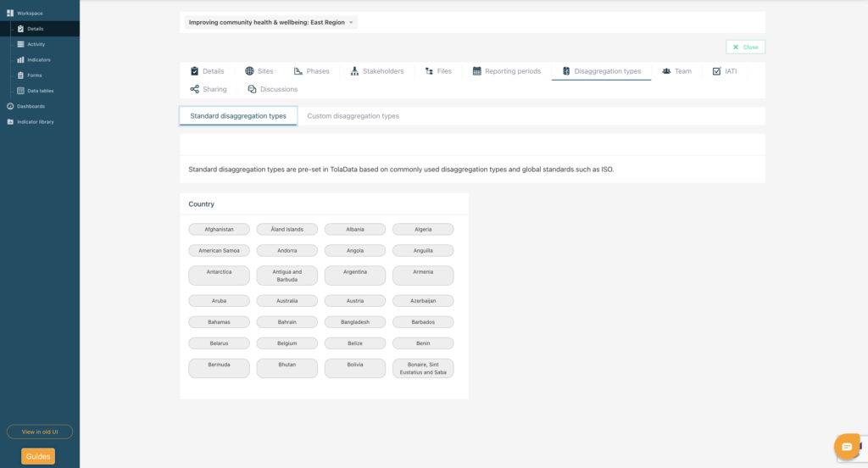The height and width of the screenshot is (468, 868).
Task: Open the Team tab label
Action: (x=682, y=71)
